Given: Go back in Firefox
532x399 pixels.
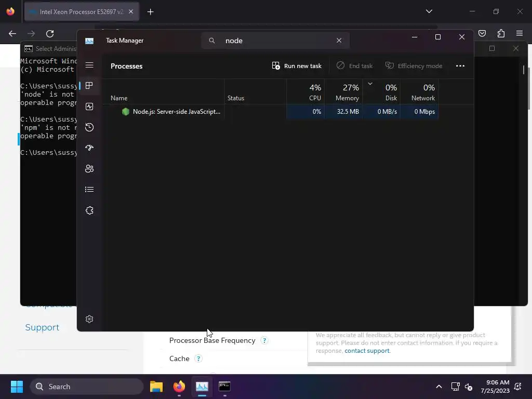Looking at the screenshot, I should tap(12, 34).
